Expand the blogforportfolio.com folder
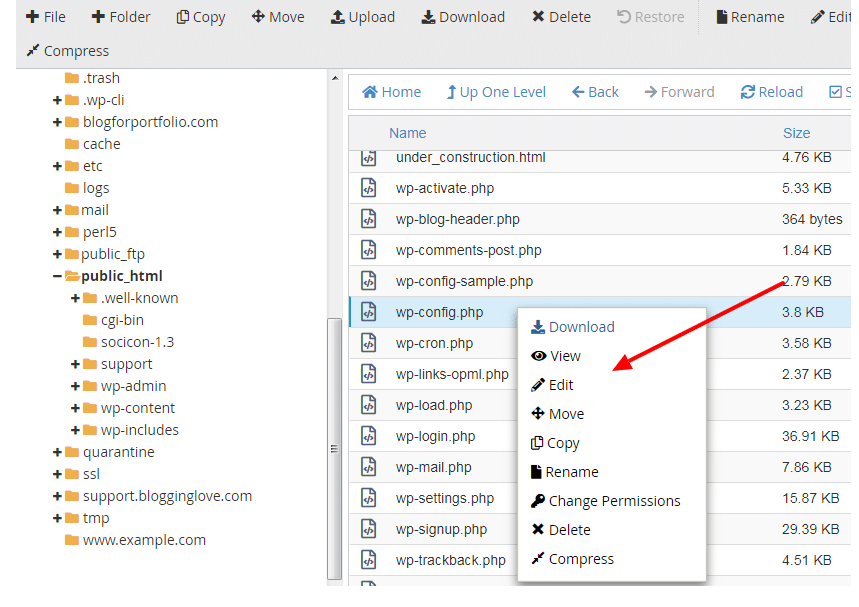The image size is (859, 607). [57, 122]
